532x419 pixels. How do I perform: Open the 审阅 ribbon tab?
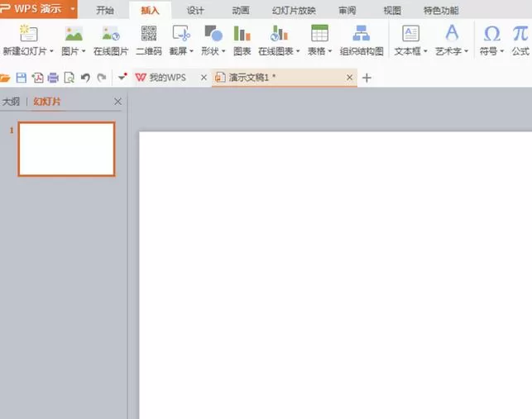[x=347, y=10]
